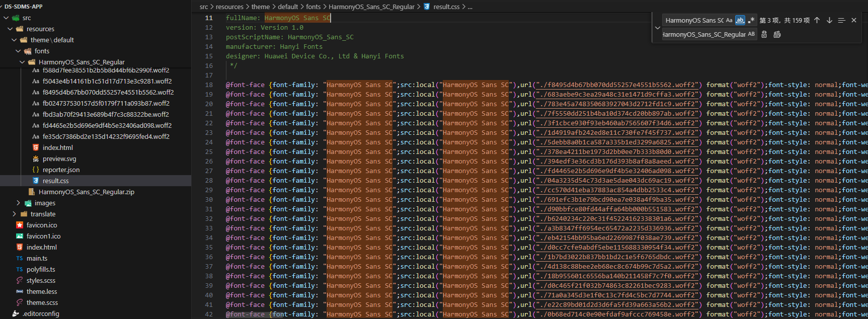The image size is (868, 319).
Task: Open reporter.json in explorer
Action: 61,170
